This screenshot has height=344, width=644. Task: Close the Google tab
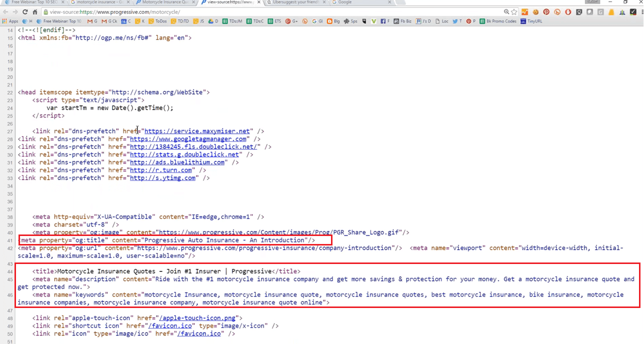(388, 2)
